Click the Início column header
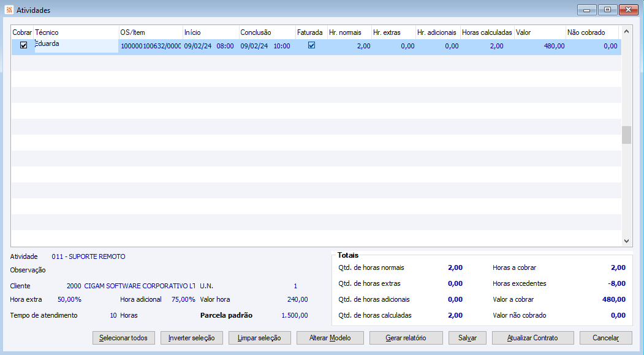This screenshot has width=644, height=355. coord(211,32)
